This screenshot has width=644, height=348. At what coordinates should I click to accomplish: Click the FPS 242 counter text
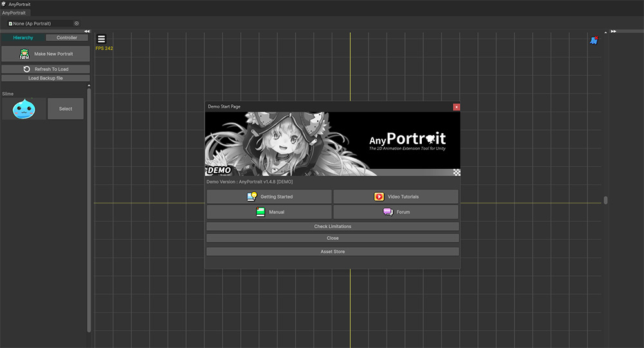104,48
